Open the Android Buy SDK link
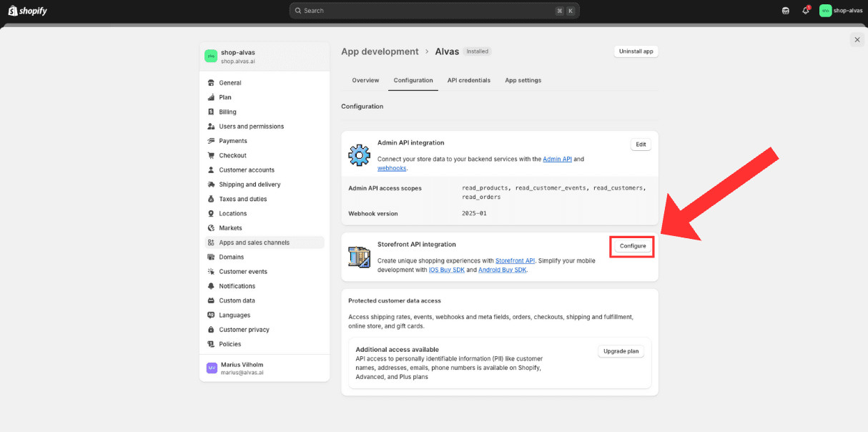Screen dimensions: 868x432 [502, 270]
